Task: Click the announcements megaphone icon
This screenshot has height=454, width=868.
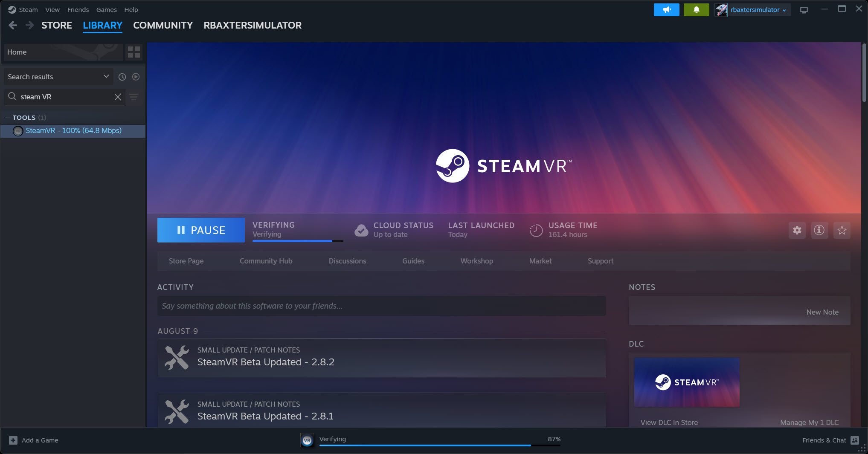Action: [x=666, y=10]
